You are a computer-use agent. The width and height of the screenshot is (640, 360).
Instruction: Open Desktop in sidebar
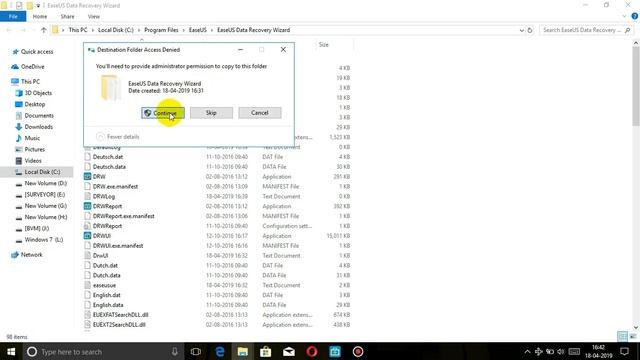(30, 104)
